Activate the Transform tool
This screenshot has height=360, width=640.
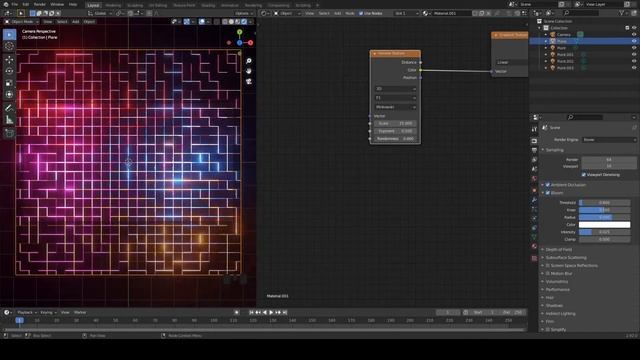pos(9,95)
